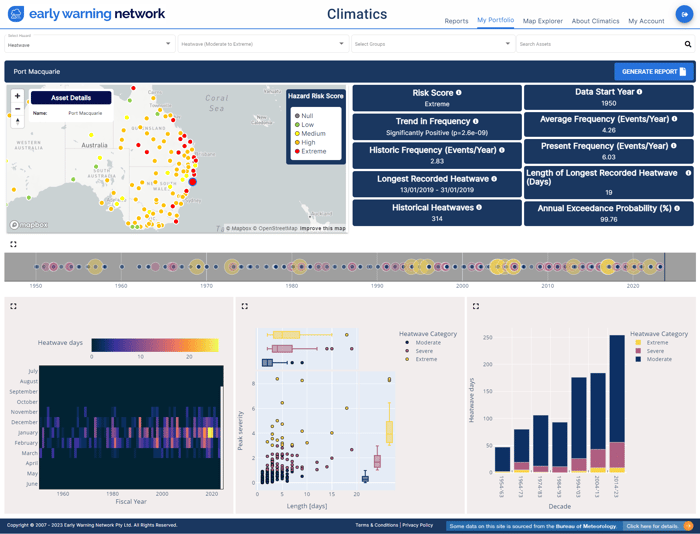Open the Select Groups dropdown
This screenshot has height=534, width=700.
pyautogui.click(x=432, y=44)
